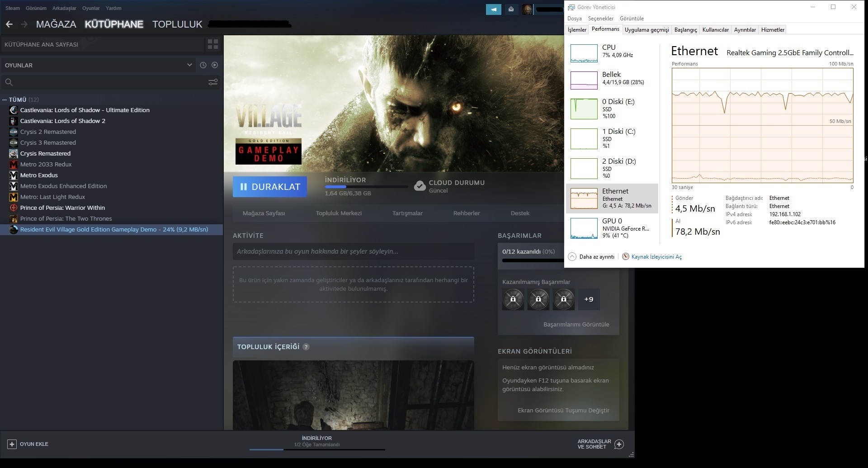Click Başarımlarını Görüntüle link
868x468 pixels.
576,325
